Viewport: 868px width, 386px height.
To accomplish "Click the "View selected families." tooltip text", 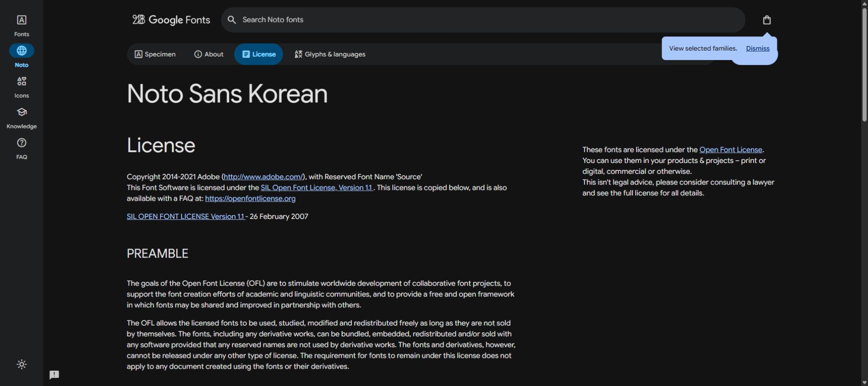I will 703,48.
